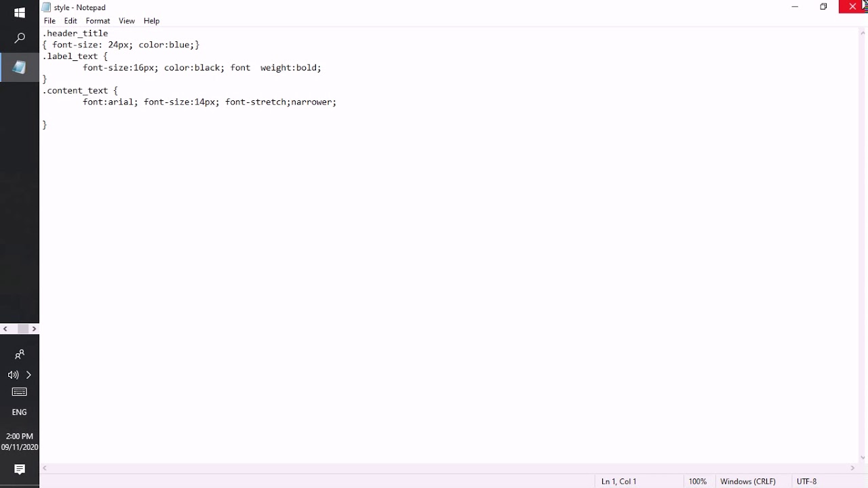Click the taskbar right scroll arrow

pos(34,329)
